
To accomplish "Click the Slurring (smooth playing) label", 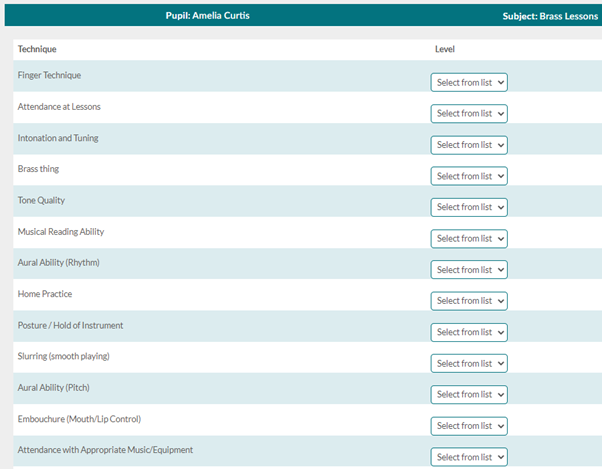I will click(63, 357).
